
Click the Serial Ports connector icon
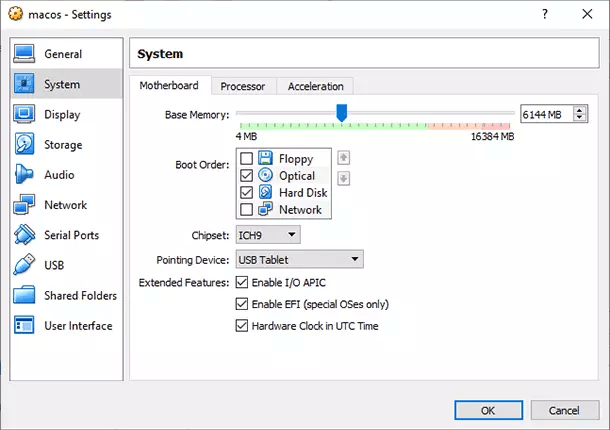click(24, 235)
